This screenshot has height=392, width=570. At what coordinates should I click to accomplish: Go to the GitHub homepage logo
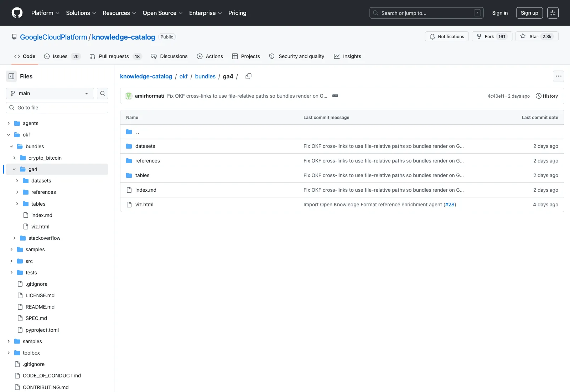(x=17, y=13)
